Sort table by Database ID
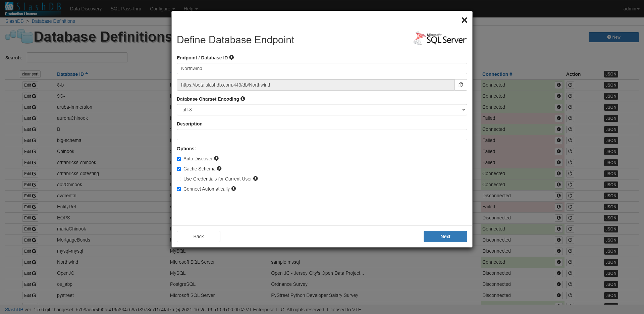 pyautogui.click(x=72, y=74)
